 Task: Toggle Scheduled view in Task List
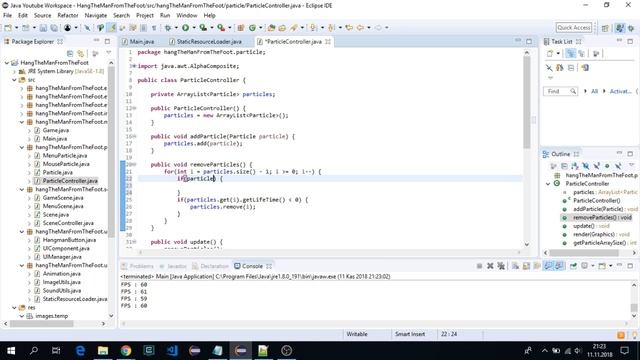point(581,53)
